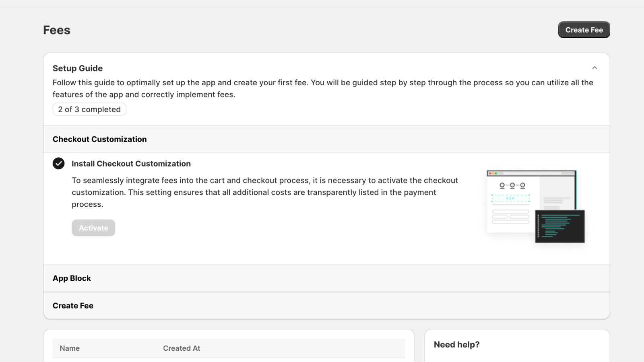Expand the Create Fee setup step
This screenshot has width=644, height=362.
(73, 305)
